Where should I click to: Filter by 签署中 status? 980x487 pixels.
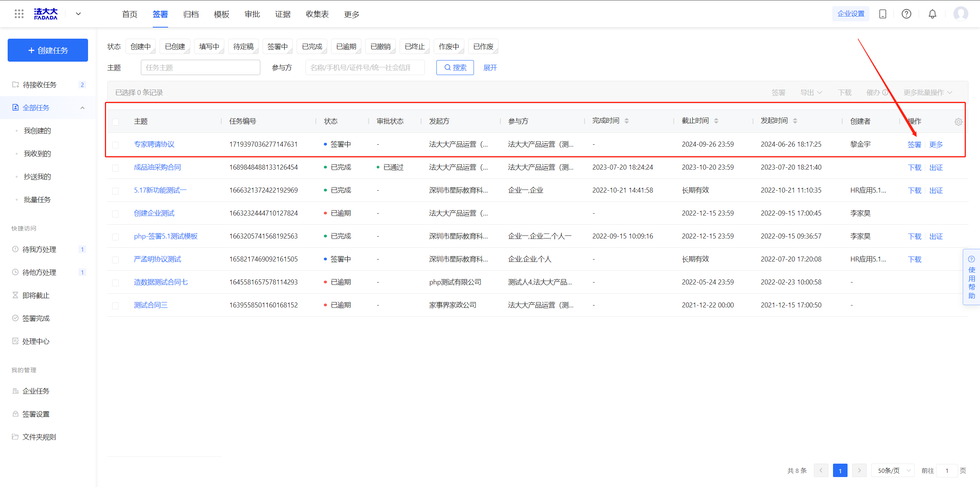(278, 46)
